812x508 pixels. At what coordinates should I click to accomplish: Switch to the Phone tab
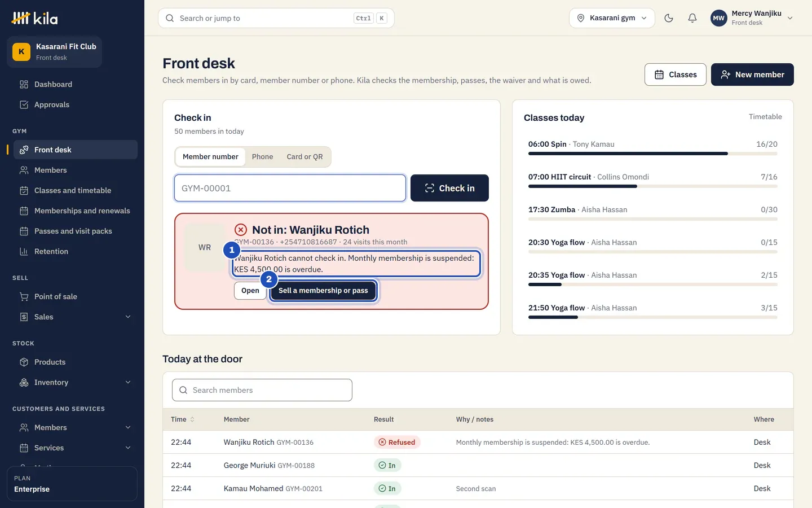coord(262,156)
